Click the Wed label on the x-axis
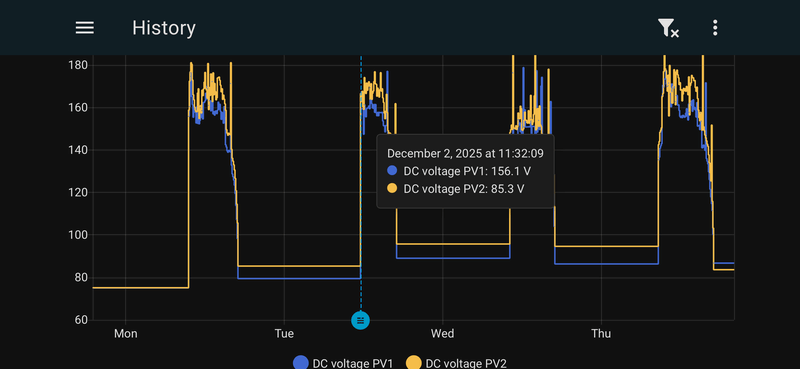800x369 pixels. click(442, 334)
